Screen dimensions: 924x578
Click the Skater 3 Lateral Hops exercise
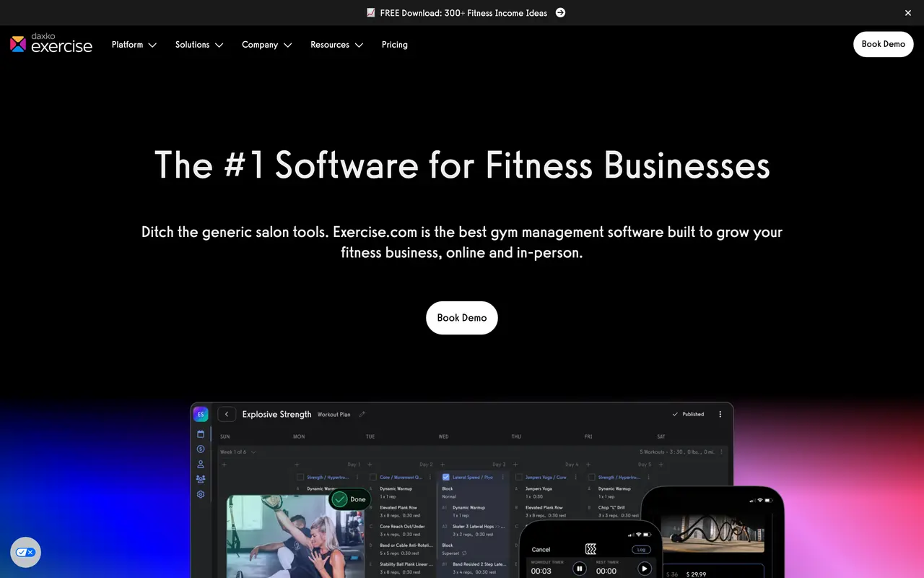click(478, 527)
